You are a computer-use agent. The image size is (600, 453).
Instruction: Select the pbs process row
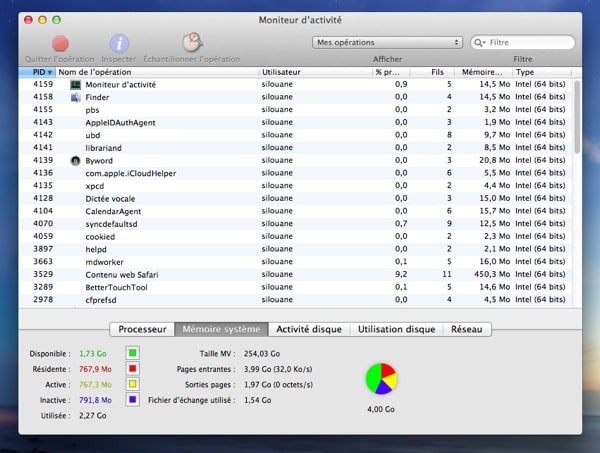296,110
